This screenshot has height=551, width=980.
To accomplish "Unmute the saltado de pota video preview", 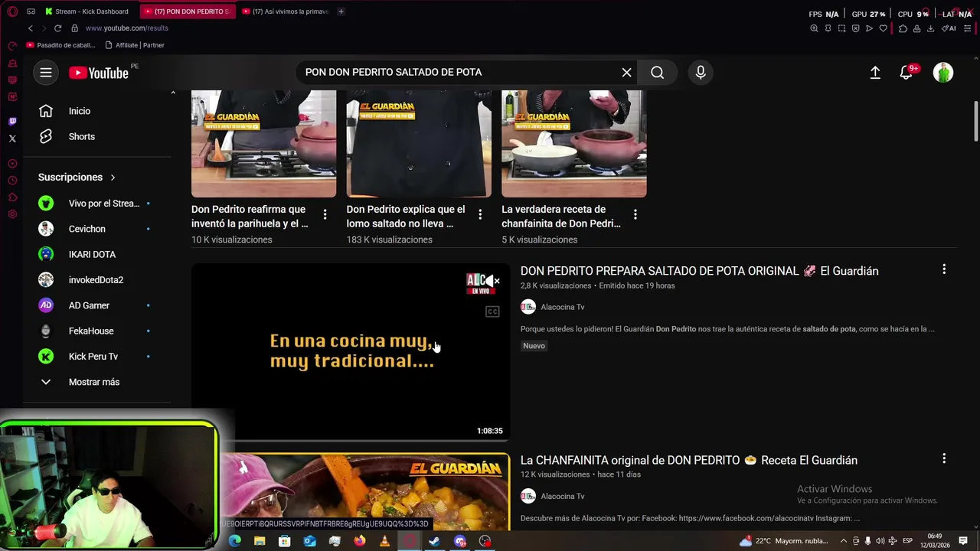I will point(492,282).
